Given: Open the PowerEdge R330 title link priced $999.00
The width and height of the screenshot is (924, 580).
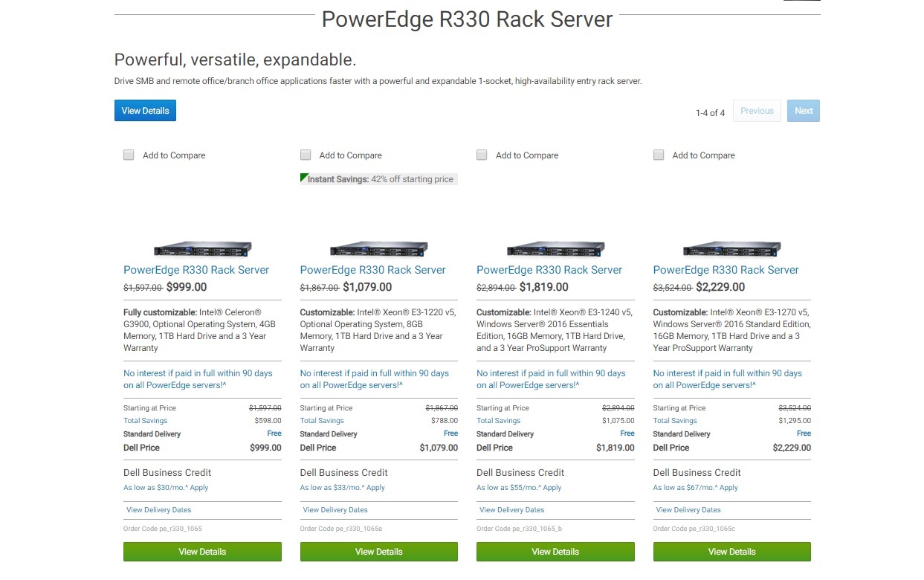Looking at the screenshot, I should pos(196,270).
